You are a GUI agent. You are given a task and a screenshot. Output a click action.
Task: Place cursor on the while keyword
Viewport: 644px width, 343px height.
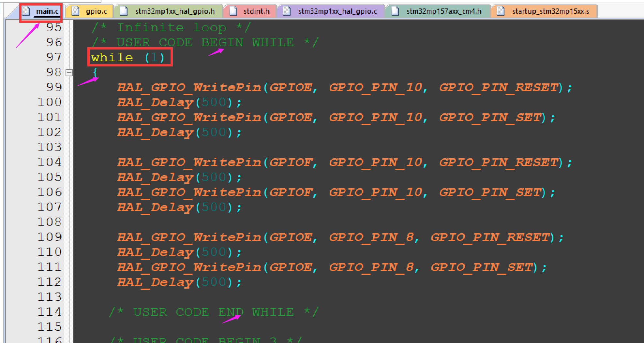pyautogui.click(x=112, y=58)
